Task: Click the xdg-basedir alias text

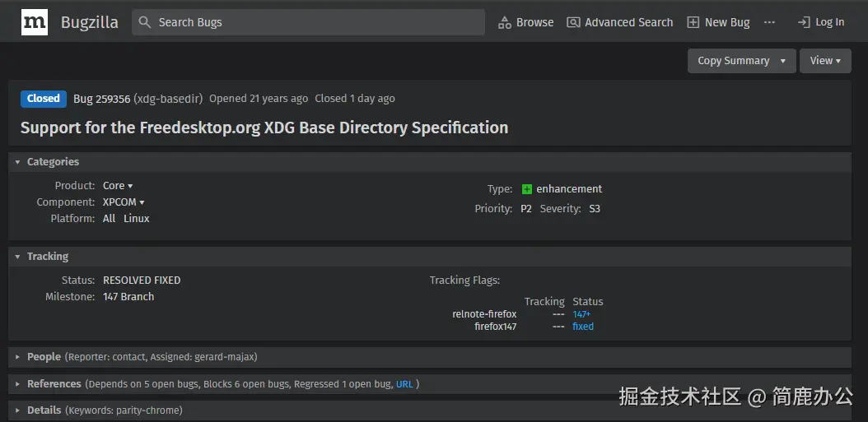Action: (x=168, y=99)
